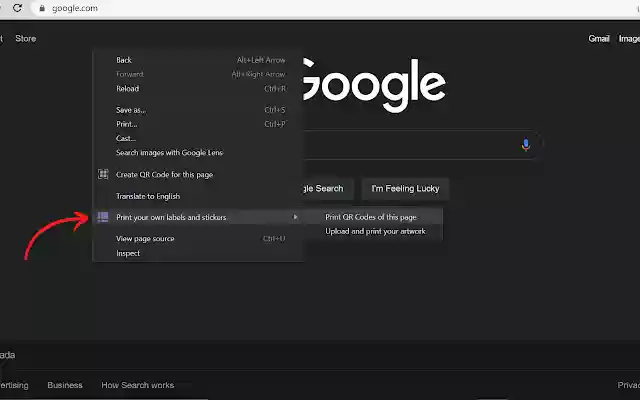Select View page source entry
Viewport: 640px width, 400px height.
pos(199,239)
